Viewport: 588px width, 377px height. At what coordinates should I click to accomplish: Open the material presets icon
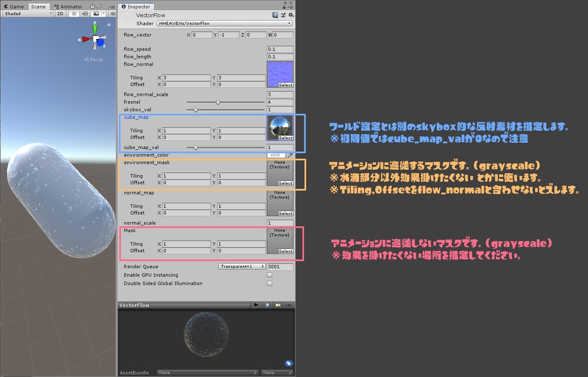click(284, 15)
